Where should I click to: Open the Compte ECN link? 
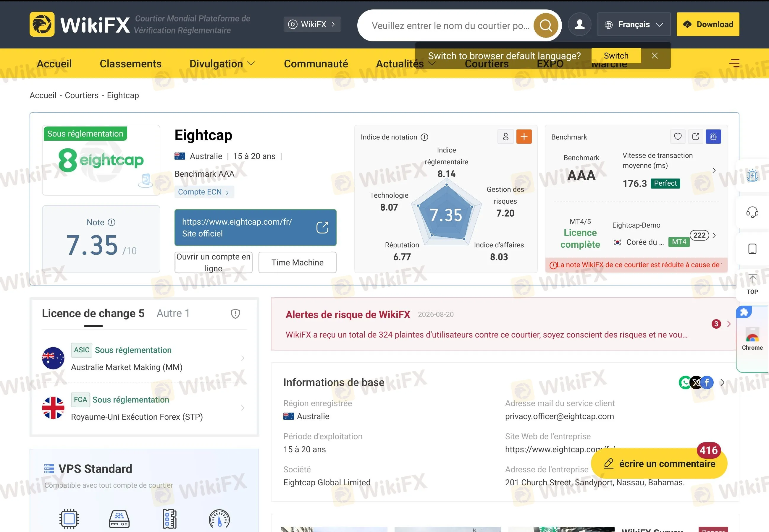pyautogui.click(x=204, y=192)
